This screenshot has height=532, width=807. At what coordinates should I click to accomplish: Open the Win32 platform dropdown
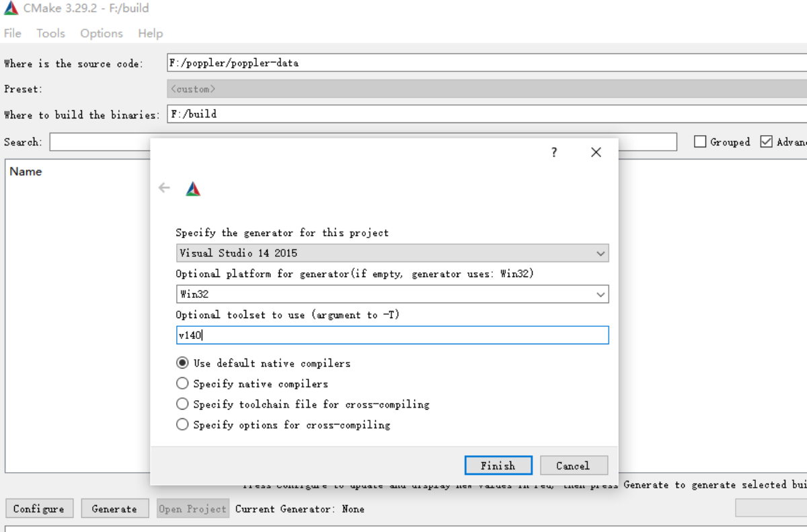pyautogui.click(x=392, y=295)
